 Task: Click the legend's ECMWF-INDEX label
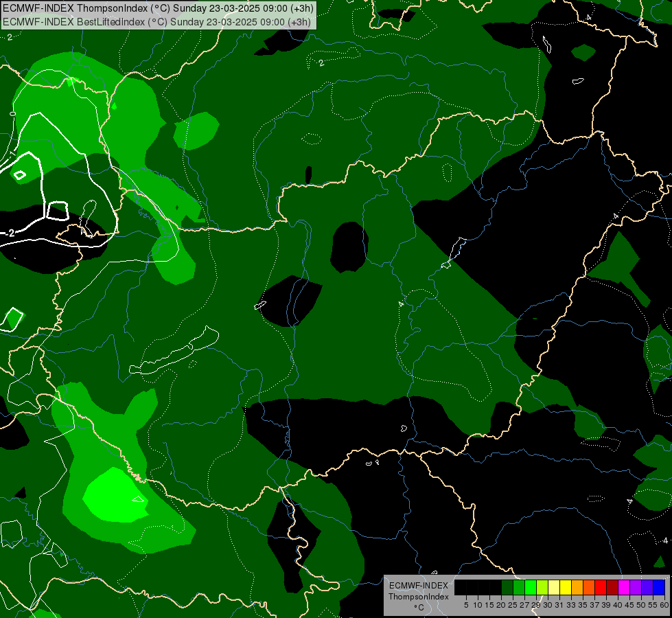(419, 586)
